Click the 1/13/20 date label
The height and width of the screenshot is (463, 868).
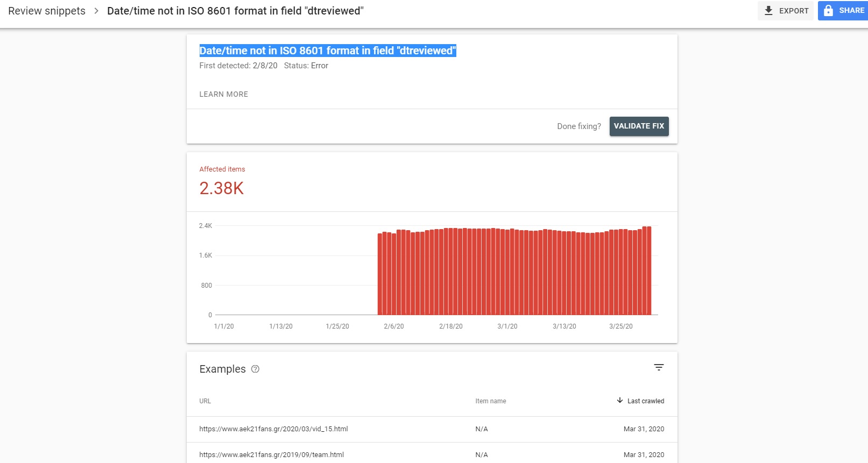(x=281, y=326)
